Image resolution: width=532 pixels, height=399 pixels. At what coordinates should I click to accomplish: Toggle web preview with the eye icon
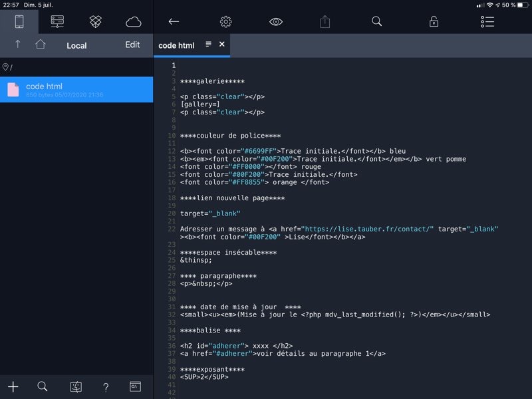276,21
